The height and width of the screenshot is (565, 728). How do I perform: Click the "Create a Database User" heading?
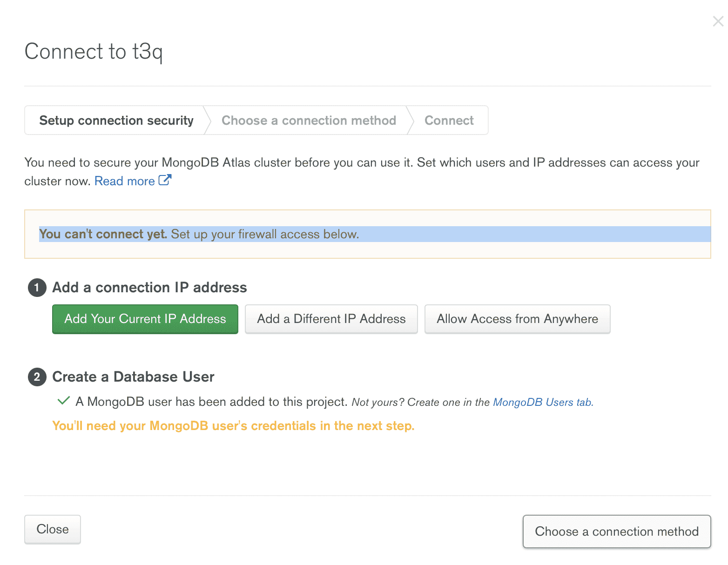(x=133, y=377)
